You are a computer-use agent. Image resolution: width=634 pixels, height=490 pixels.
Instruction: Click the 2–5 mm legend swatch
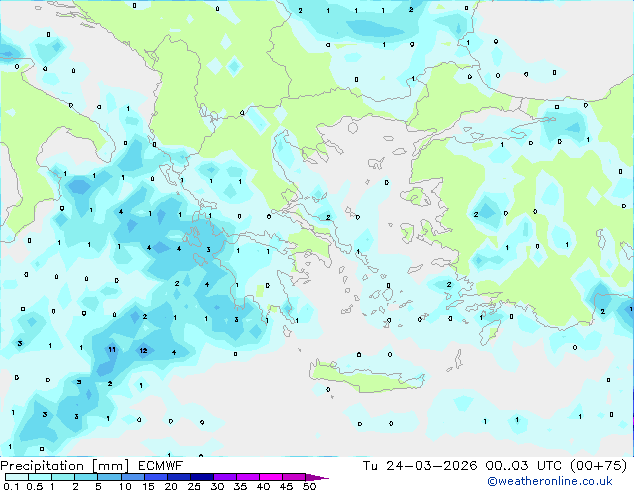86,477
